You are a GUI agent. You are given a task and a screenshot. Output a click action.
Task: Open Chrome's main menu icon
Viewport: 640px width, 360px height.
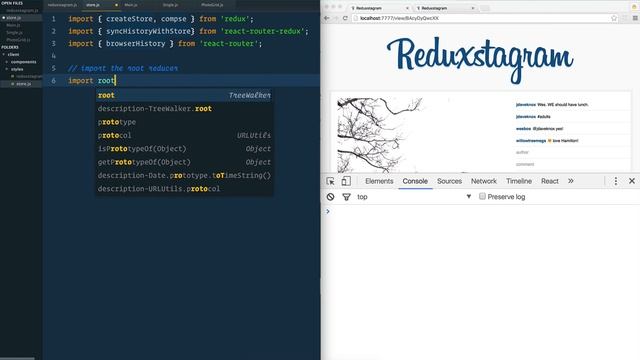click(635, 18)
